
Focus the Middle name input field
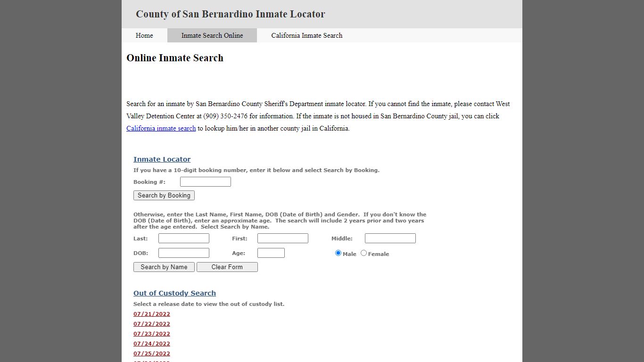(390, 239)
